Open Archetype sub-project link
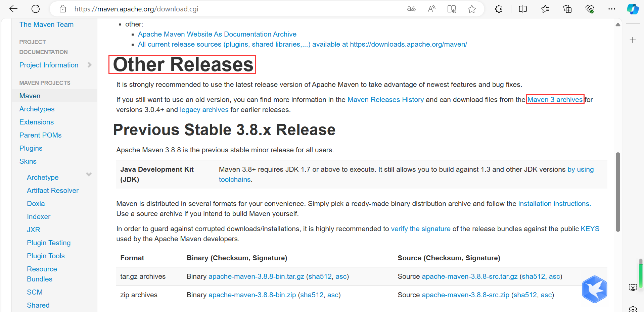The height and width of the screenshot is (312, 644). coord(43,177)
